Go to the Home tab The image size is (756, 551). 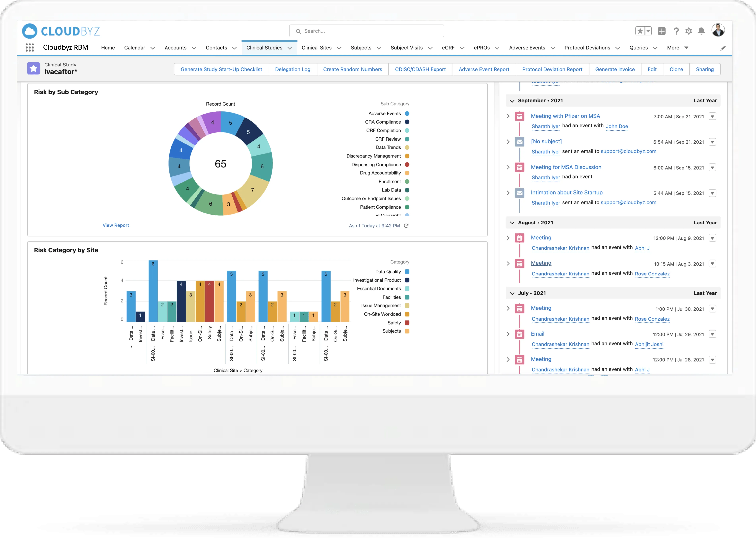[x=108, y=48]
